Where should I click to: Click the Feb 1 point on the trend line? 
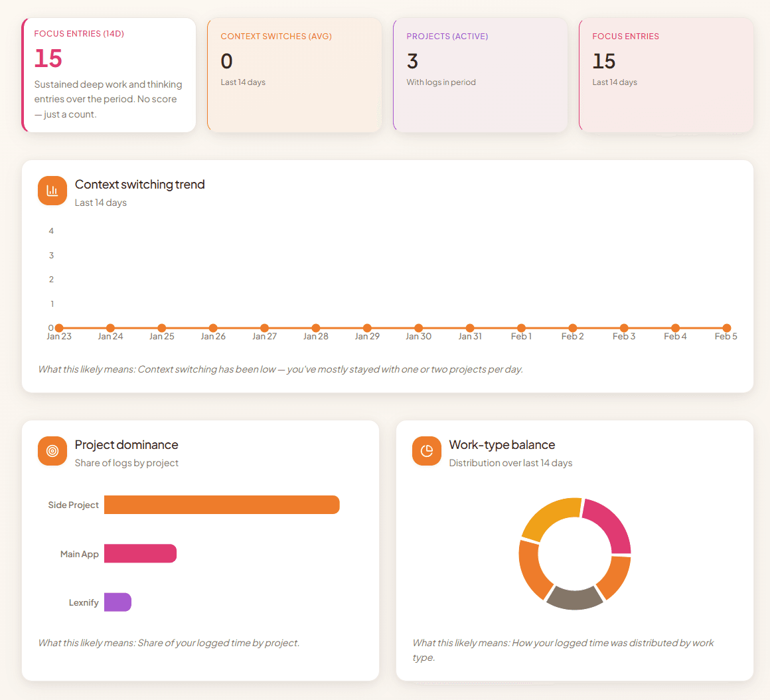(x=521, y=327)
